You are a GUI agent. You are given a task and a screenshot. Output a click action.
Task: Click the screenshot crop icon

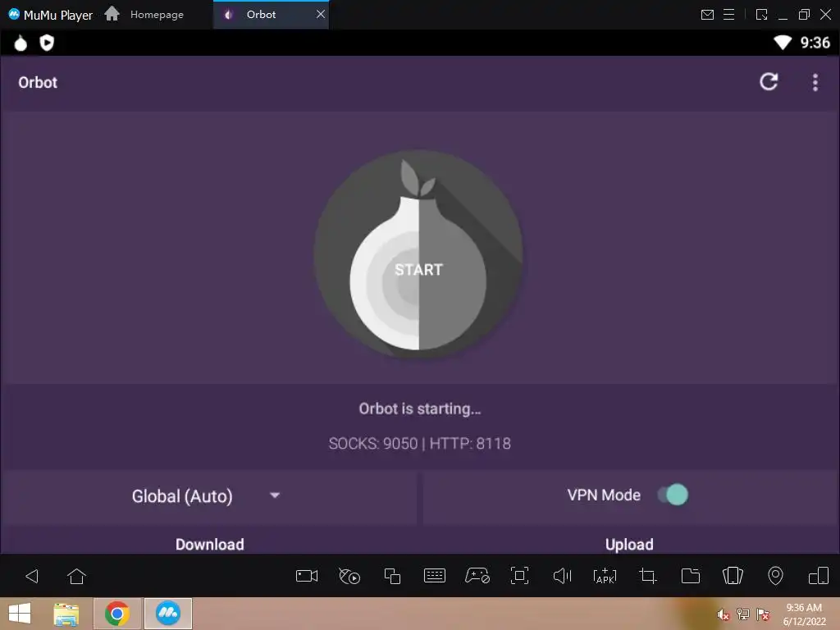click(648, 576)
